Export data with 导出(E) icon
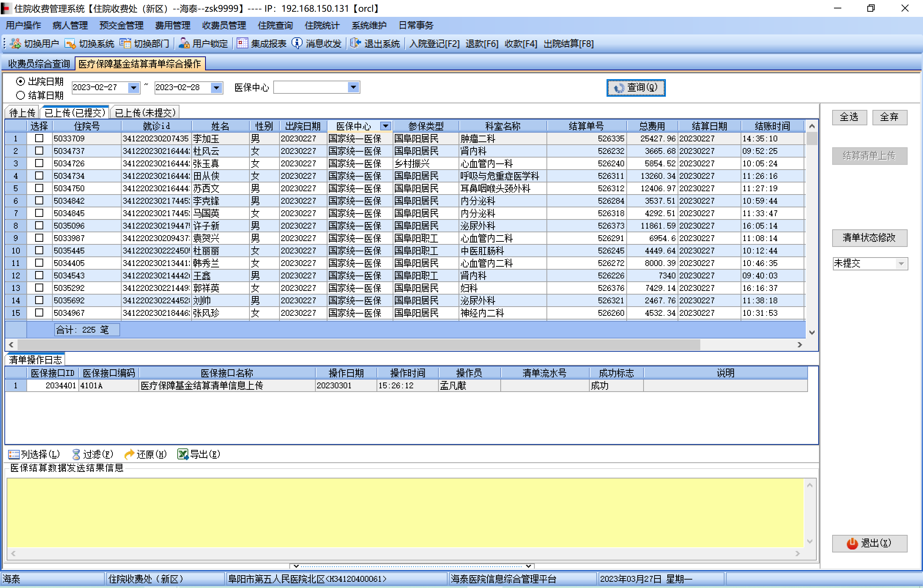923x588 pixels. (x=182, y=454)
